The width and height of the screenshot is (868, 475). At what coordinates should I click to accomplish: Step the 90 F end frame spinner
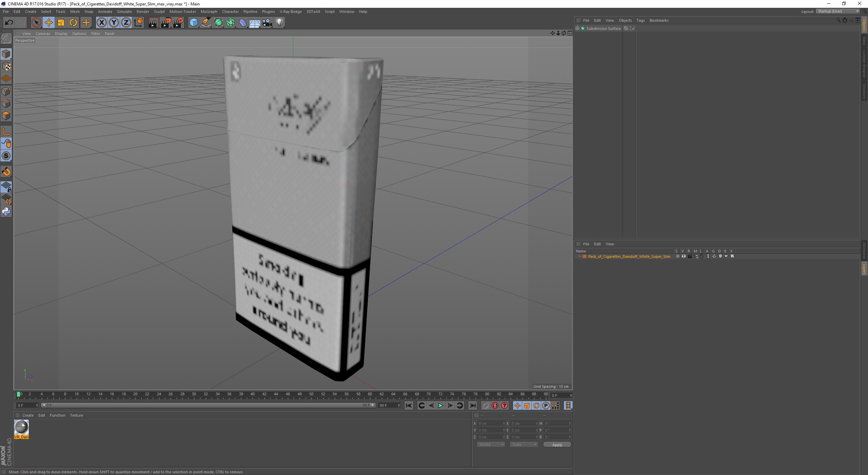[399, 405]
